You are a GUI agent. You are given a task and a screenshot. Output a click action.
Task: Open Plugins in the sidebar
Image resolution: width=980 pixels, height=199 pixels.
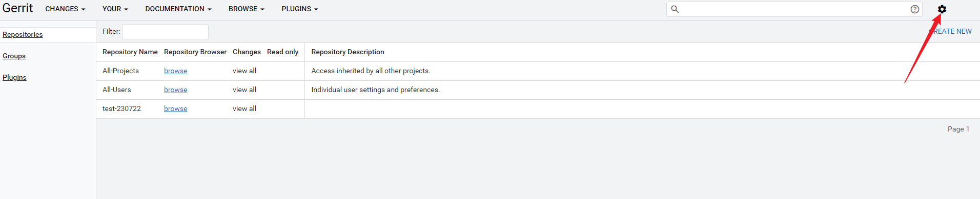(x=14, y=78)
